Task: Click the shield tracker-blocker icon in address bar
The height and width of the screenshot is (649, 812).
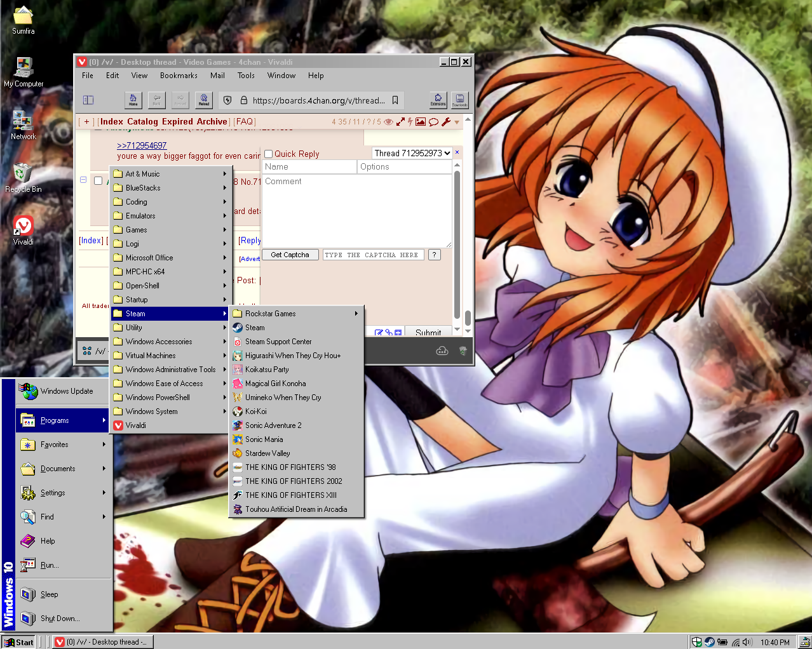Action: (x=227, y=100)
